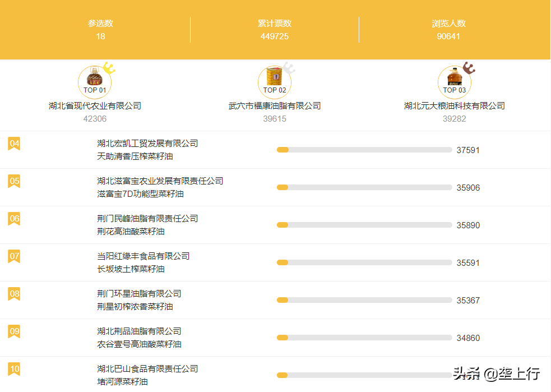Click company 荆门环星油脂有限公司

[x=139, y=294]
